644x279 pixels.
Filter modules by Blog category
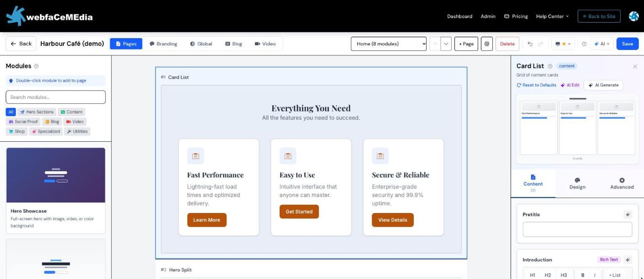(52, 122)
